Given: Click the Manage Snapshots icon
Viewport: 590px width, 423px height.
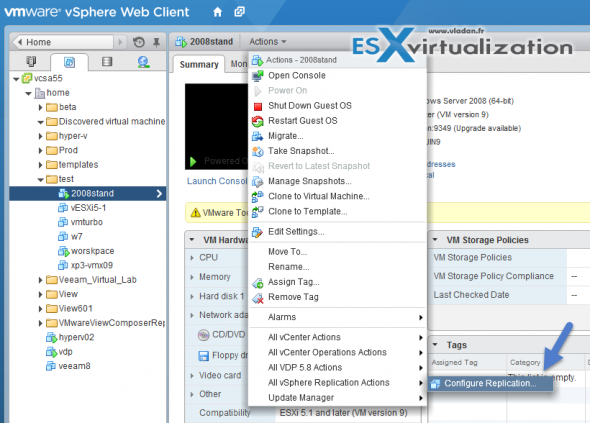Looking at the screenshot, I should (x=258, y=181).
